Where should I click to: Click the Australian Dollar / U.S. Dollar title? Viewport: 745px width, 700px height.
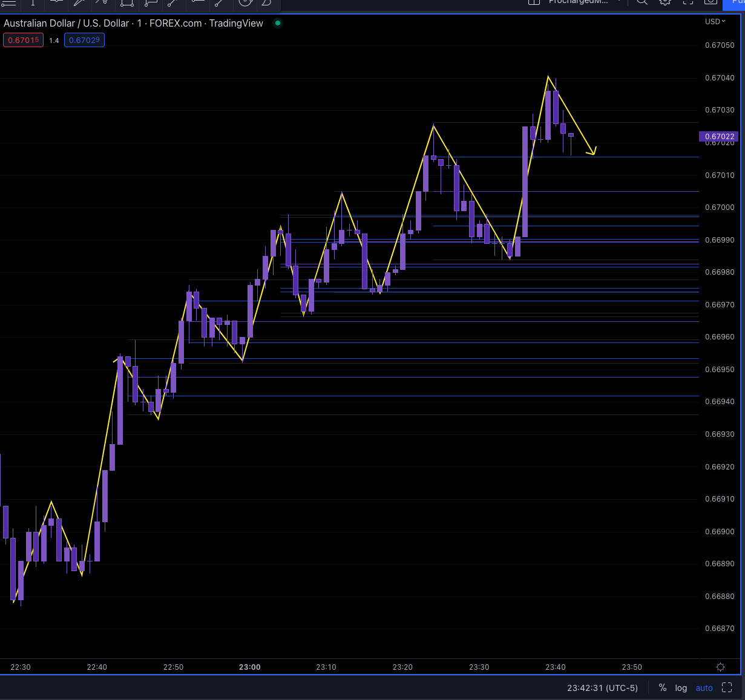pos(67,23)
